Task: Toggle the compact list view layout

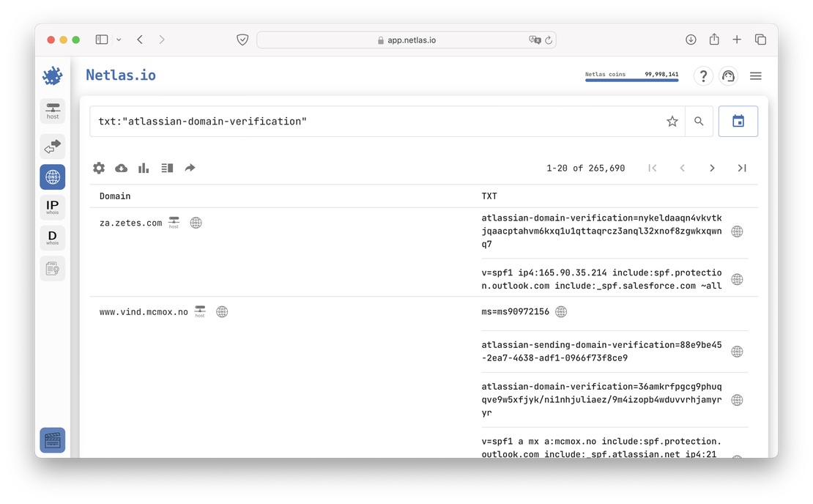Action: point(166,168)
